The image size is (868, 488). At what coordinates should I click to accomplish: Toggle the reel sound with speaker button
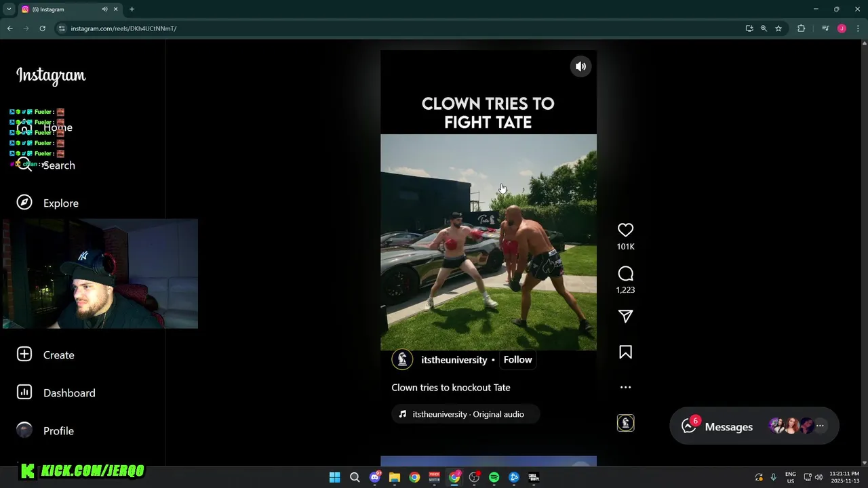point(580,66)
